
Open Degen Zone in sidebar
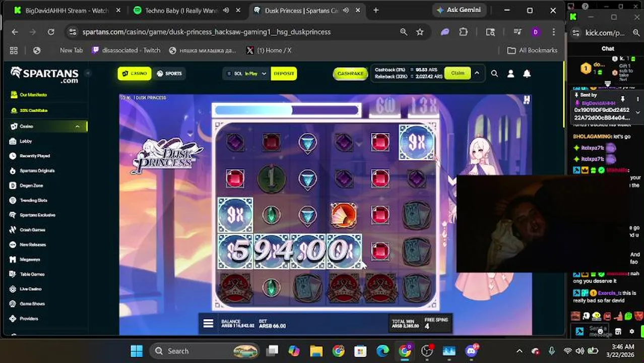31,186
